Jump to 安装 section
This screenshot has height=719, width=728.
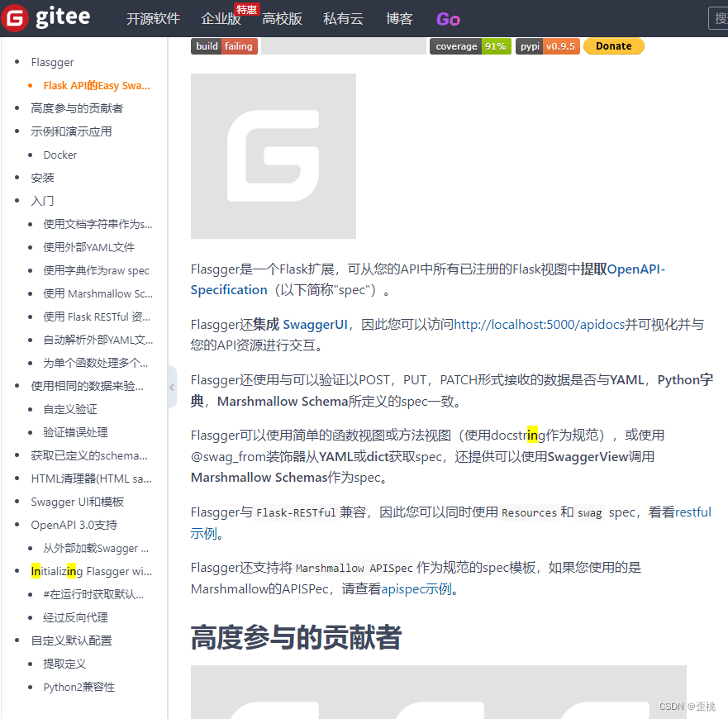(x=42, y=178)
